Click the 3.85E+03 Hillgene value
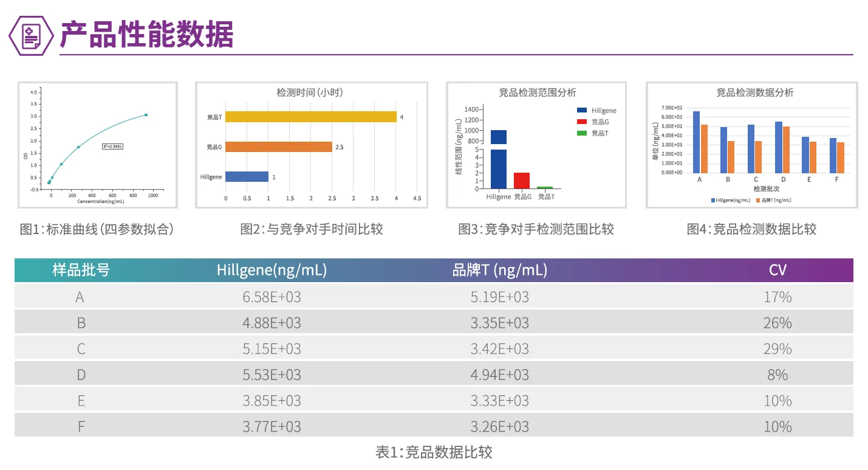This screenshot has height=470, width=868. click(272, 401)
